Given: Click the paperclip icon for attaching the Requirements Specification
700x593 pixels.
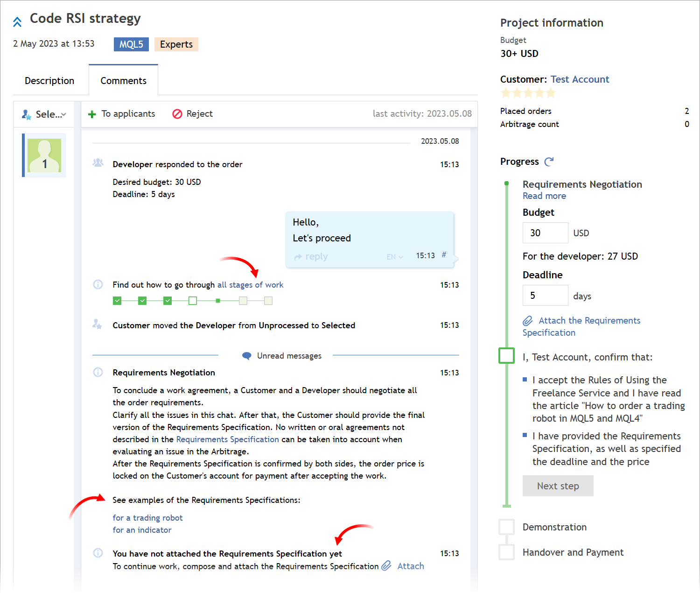Looking at the screenshot, I should [x=528, y=321].
